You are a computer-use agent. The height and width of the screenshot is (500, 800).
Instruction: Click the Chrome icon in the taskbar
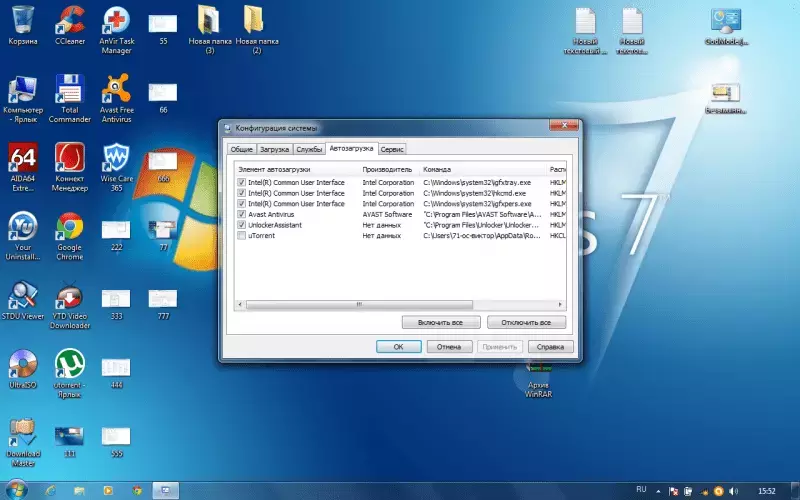point(137,490)
